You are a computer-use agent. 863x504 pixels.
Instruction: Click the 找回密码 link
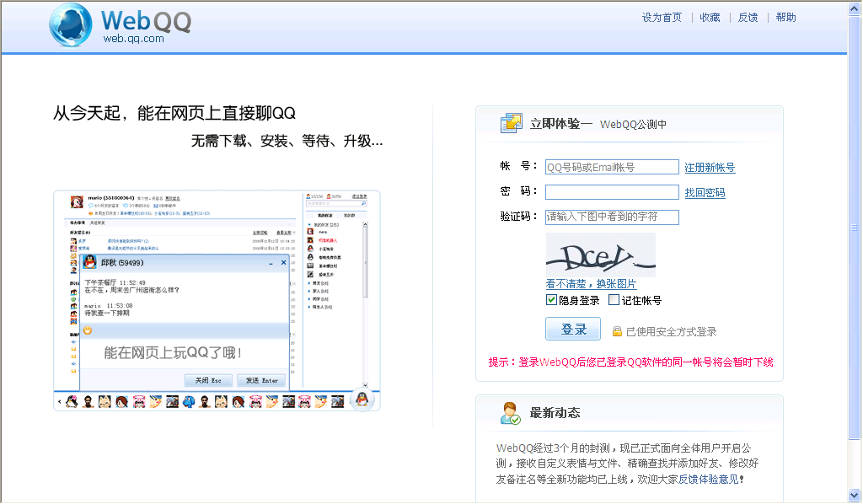(x=705, y=193)
